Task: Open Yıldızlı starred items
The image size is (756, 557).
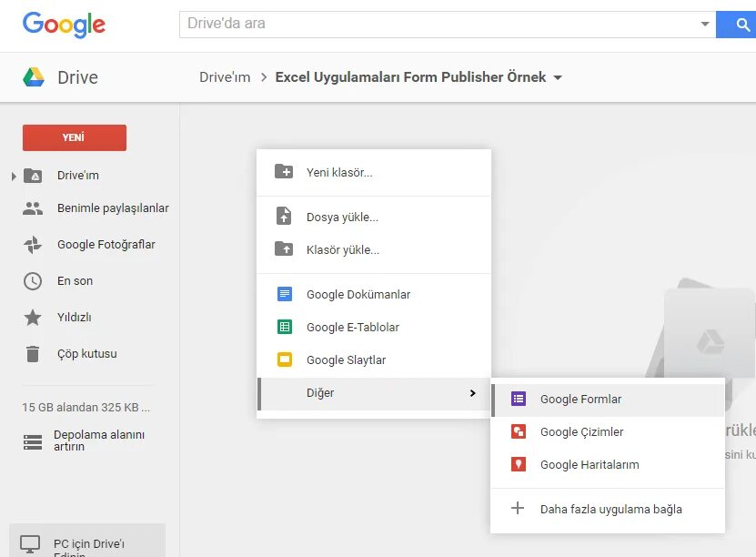Action: tap(75, 318)
